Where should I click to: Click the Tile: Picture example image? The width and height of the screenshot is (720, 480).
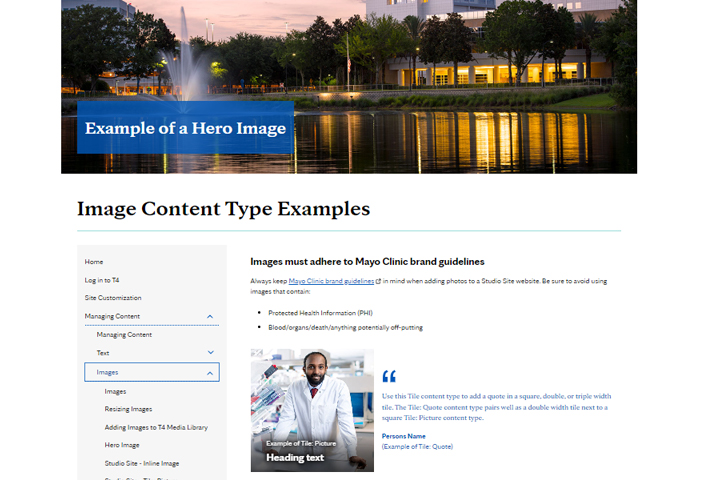pyautogui.click(x=312, y=410)
